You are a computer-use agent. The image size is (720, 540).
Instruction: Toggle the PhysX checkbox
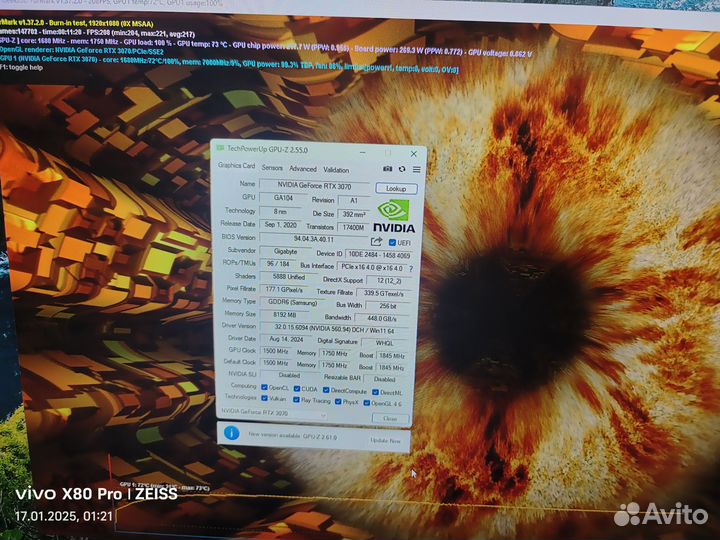coord(338,402)
